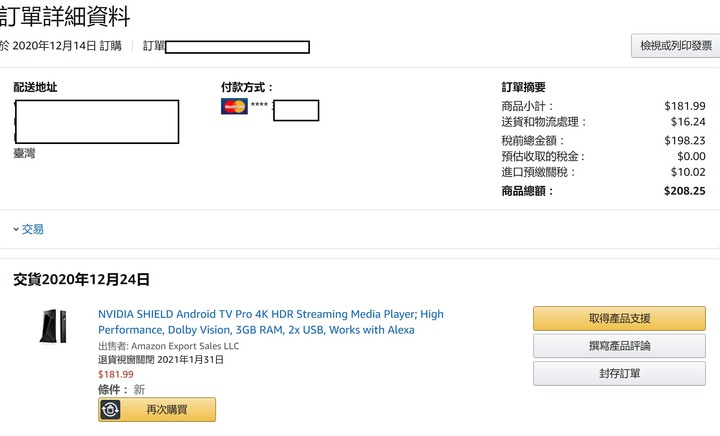The height and width of the screenshot is (436, 720).
Task: Click the 配送地址 shipping address heading
Action: [35, 87]
